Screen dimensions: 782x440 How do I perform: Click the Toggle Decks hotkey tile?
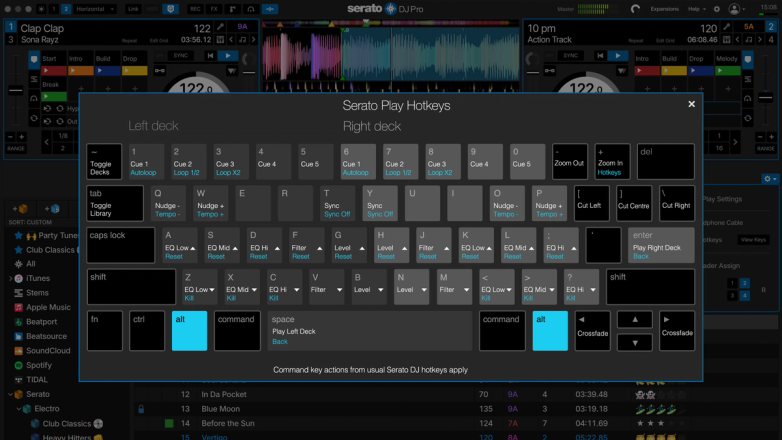point(105,162)
